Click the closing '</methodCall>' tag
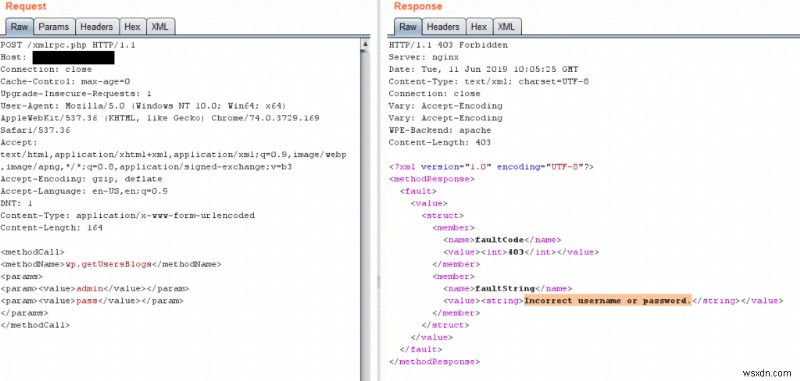Screen dimensions: 800x381 [35, 325]
